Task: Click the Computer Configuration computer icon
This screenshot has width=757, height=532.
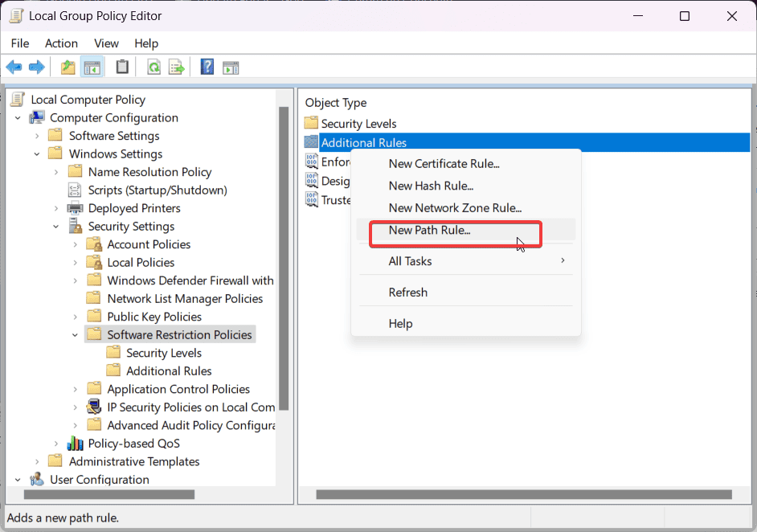Action: tap(37, 117)
